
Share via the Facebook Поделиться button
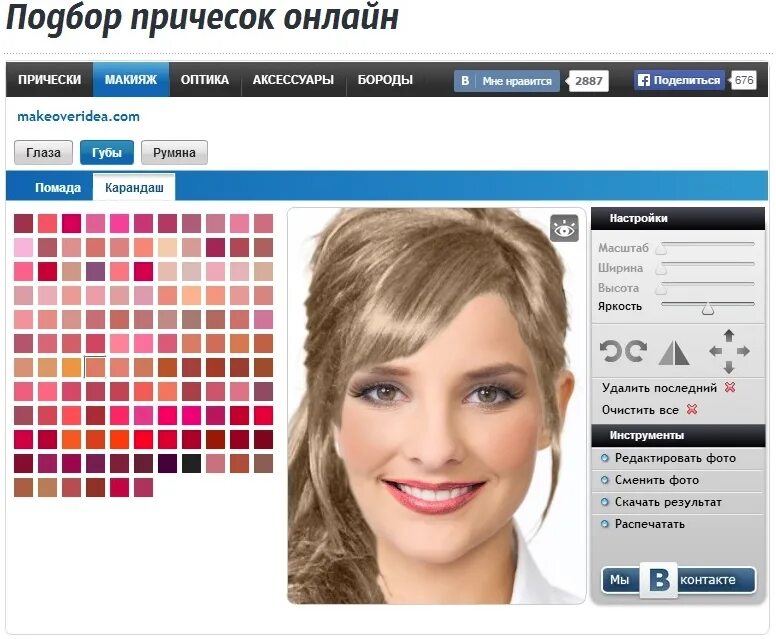coord(679,81)
